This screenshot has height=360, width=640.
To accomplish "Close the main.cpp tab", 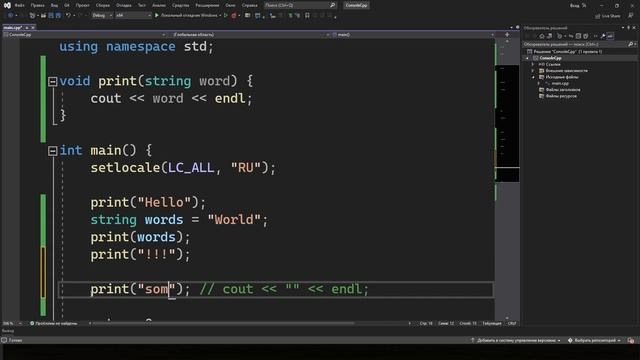I will click(x=33, y=27).
